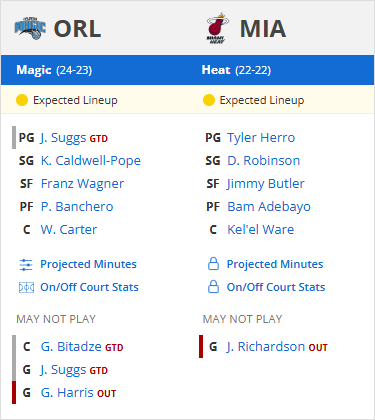375x420 pixels.
Task: Select J. Suggs in the PG lineup slot
Action: click(x=63, y=138)
